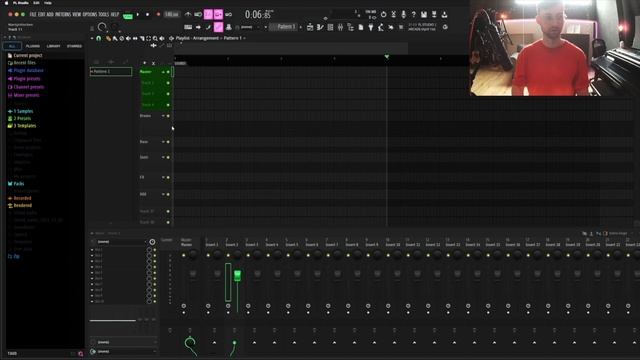Open the piano roll view icon in the toolbar

point(320,27)
